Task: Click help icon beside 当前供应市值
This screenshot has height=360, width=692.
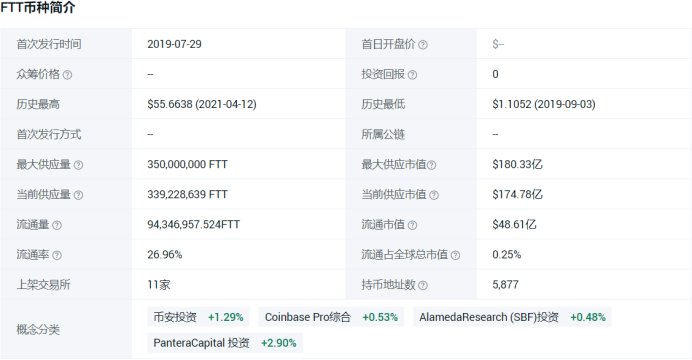Action: [x=434, y=195]
